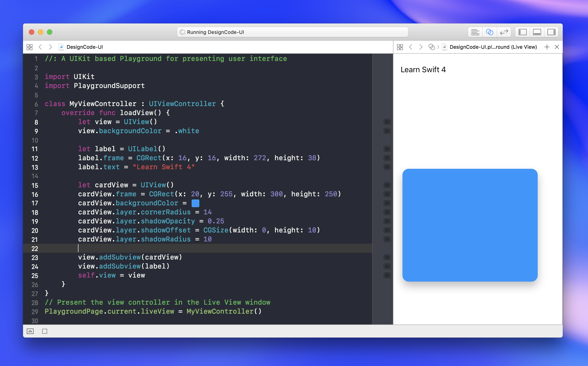
Task: Show the result box for line 21
Action: pyautogui.click(x=387, y=239)
